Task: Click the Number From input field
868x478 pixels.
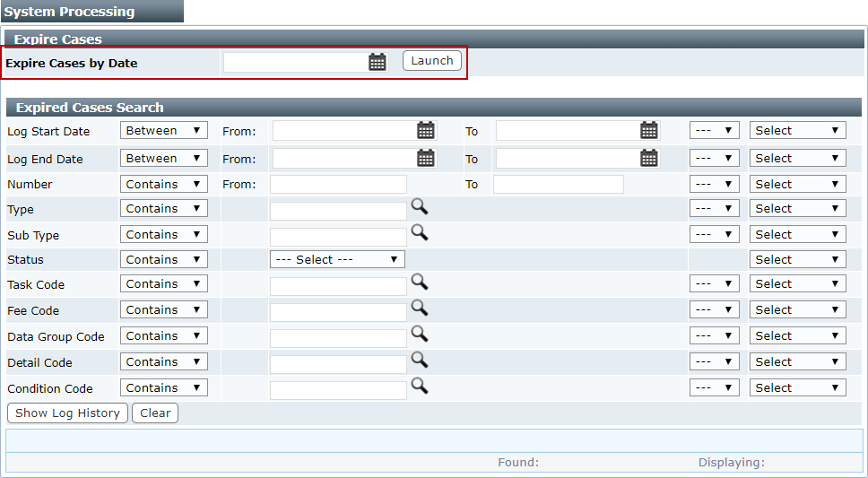Action: tap(325, 184)
